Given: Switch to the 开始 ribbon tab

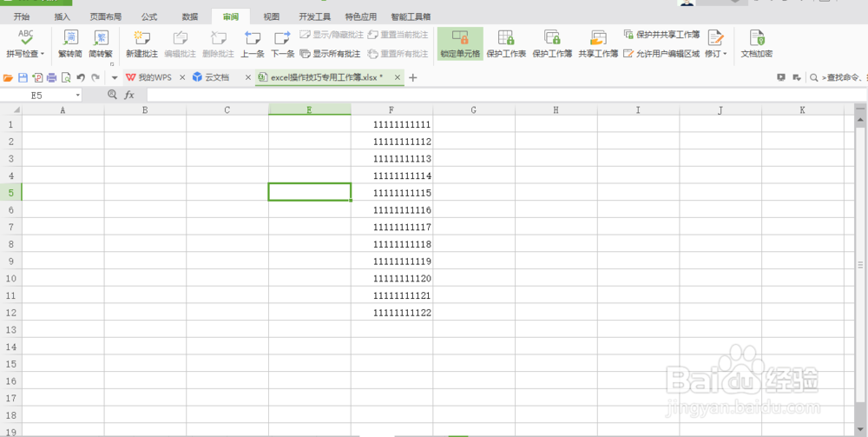Looking at the screenshot, I should coord(22,17).
